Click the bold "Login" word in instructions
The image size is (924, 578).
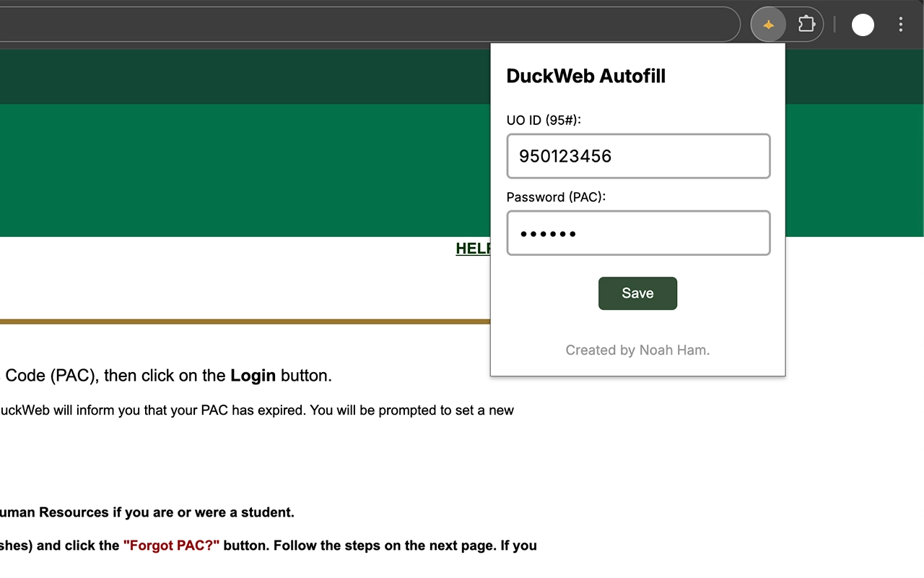point(253,376)
